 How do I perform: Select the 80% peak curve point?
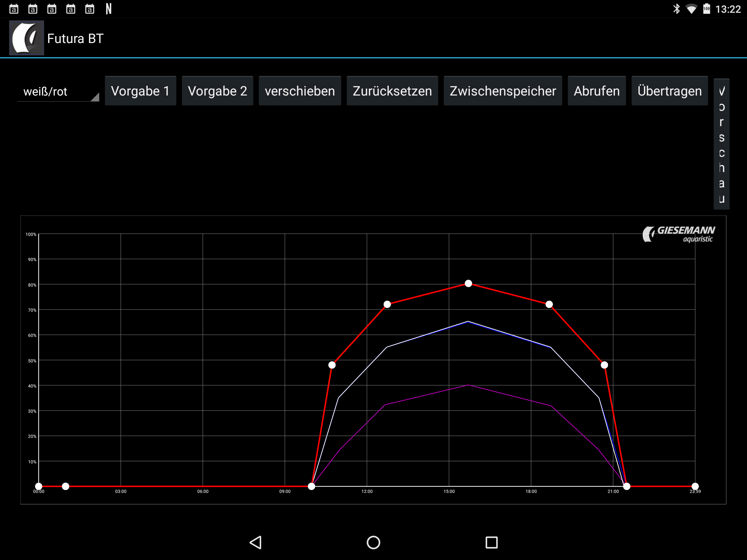(468, 284)
